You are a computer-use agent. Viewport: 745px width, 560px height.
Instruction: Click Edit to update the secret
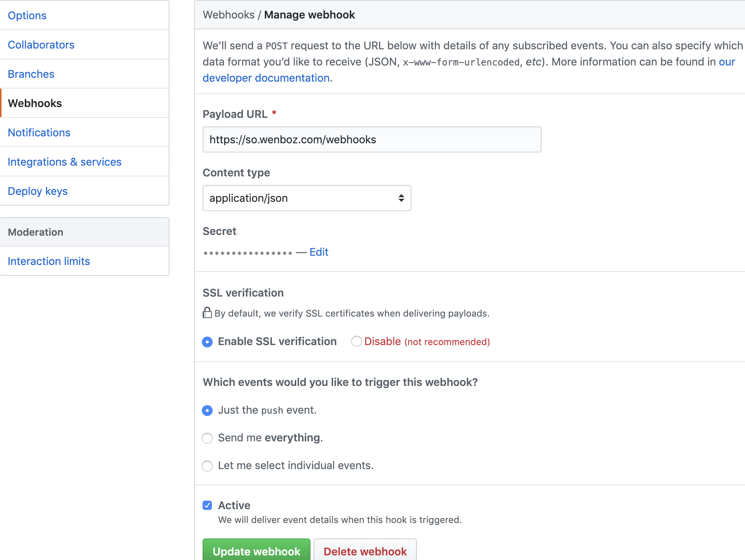[319, 252]
